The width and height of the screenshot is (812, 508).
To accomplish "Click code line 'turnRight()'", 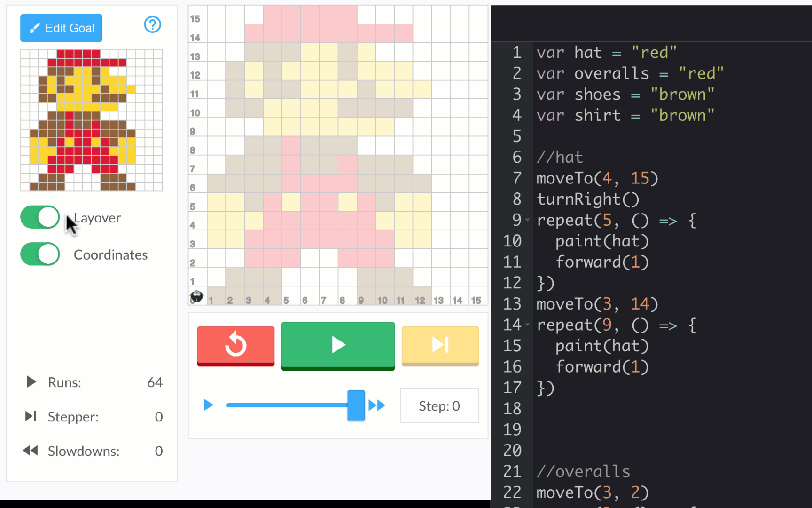I will (588, 199).
